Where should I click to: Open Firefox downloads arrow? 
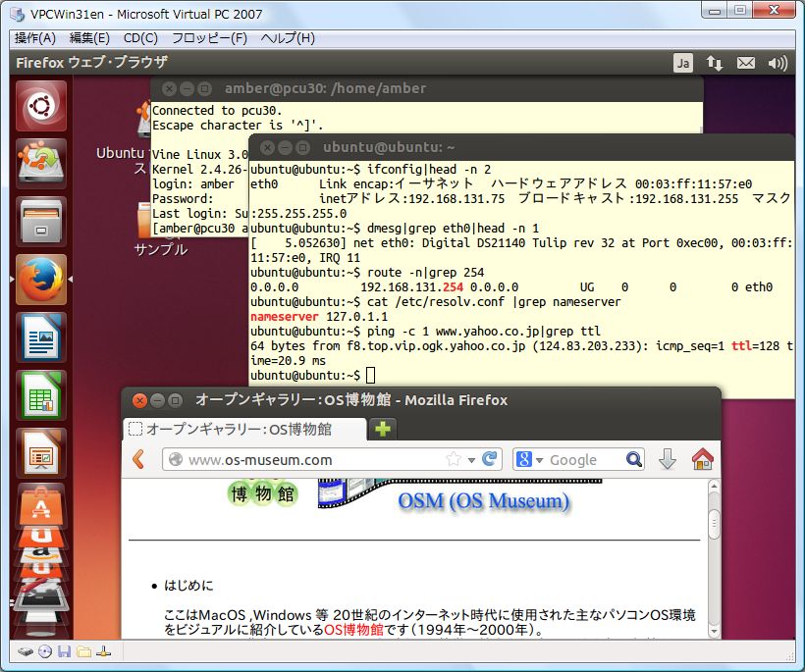[668, 459]
